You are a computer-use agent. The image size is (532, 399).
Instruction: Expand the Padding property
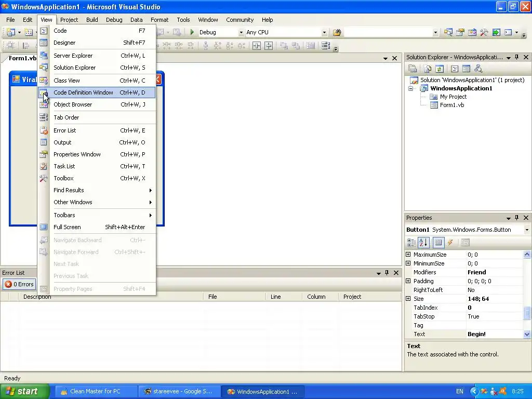(x=408, y=281)
